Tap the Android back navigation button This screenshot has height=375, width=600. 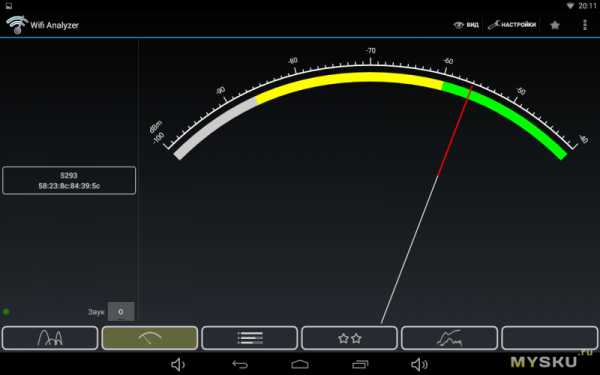(240, 364)
